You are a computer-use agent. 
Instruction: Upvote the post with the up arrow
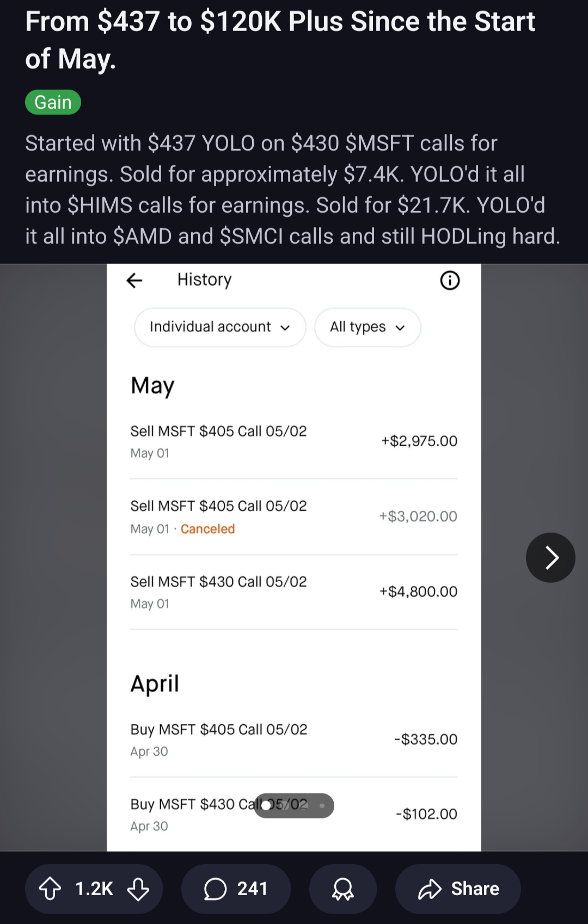click(x=50, y=889)
